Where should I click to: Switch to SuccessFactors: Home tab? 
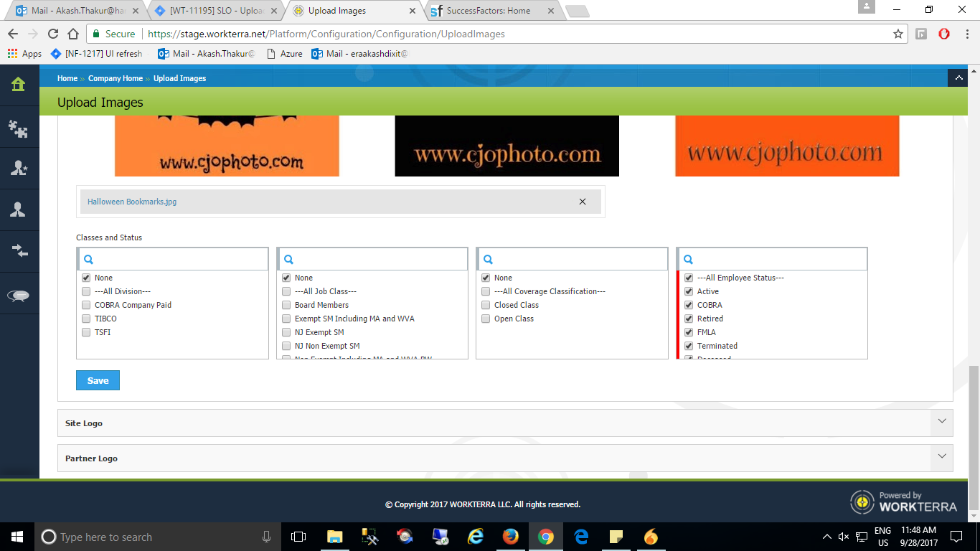tap(493, 11)
